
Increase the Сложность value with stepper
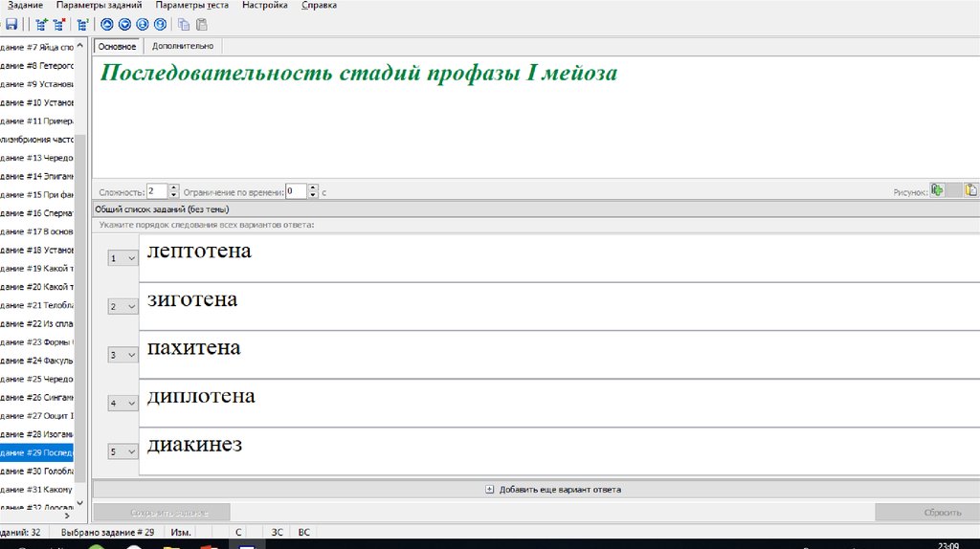coord(174,187)
